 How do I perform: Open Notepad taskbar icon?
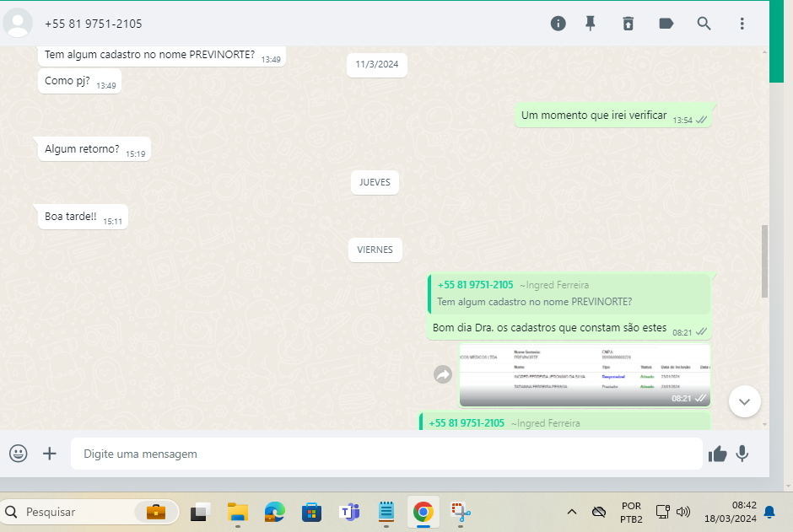(x=386, y=513)
